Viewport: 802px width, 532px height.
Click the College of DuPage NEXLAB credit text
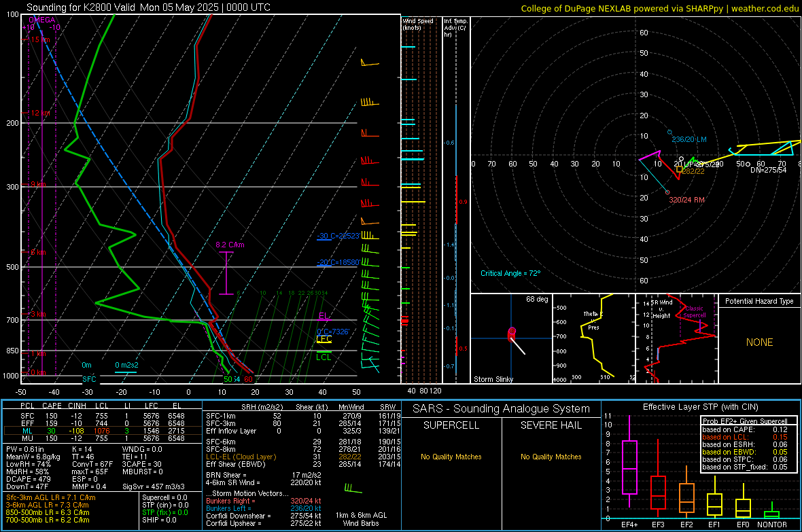coord(659,8)
